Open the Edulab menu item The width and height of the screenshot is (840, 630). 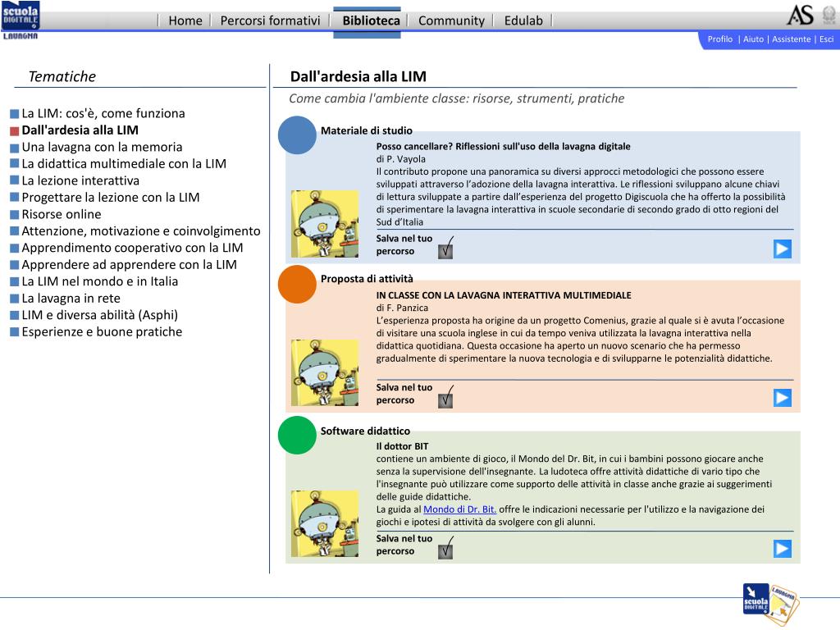(523, 21)
